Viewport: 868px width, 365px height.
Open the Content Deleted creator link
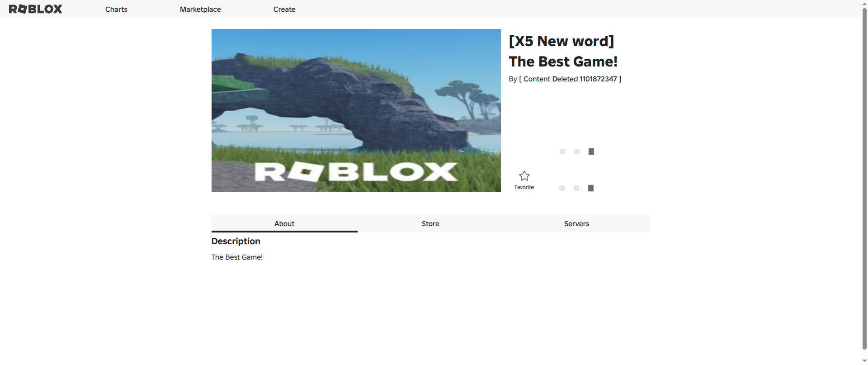570,79
